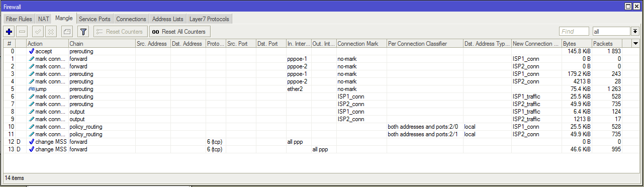Click the disable rule cross icon
This screenshot has width=644, height=187.
(51, 32)
